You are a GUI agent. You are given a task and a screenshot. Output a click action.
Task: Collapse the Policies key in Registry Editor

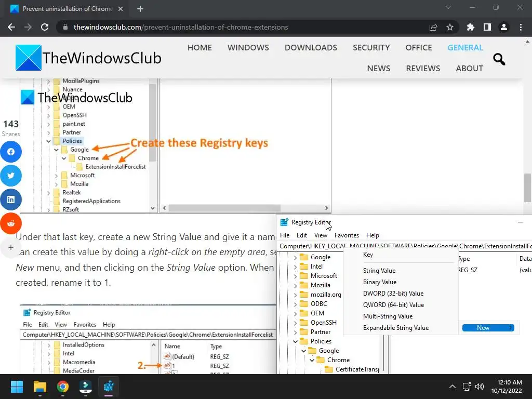pyautogui.click(x=295, y=341)
